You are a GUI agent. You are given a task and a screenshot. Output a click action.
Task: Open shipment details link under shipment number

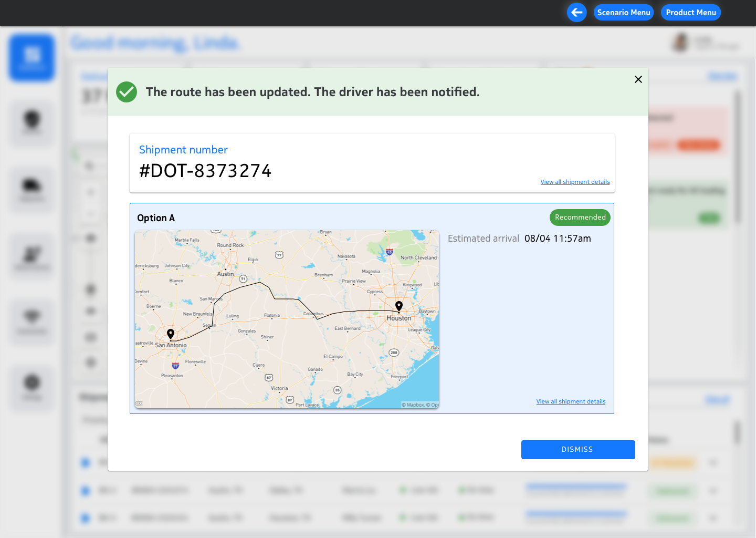[x=575, y=182]
